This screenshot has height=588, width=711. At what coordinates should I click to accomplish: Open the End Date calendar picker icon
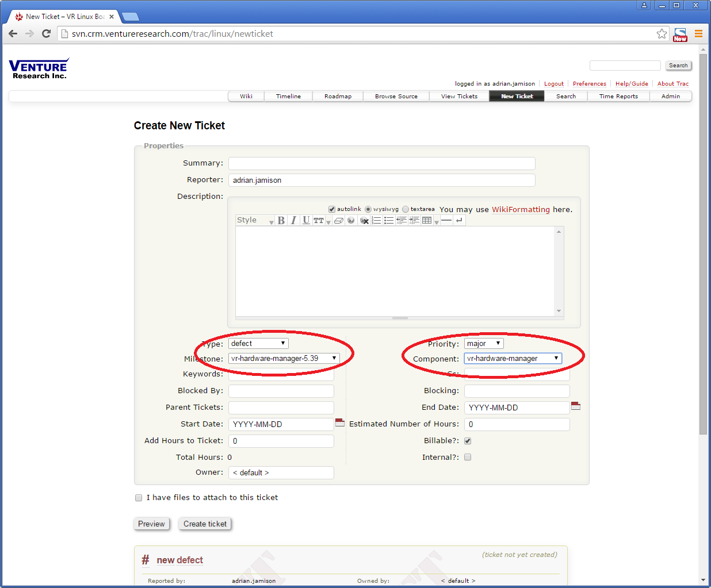pyautogui.click(x=576, y=406)
